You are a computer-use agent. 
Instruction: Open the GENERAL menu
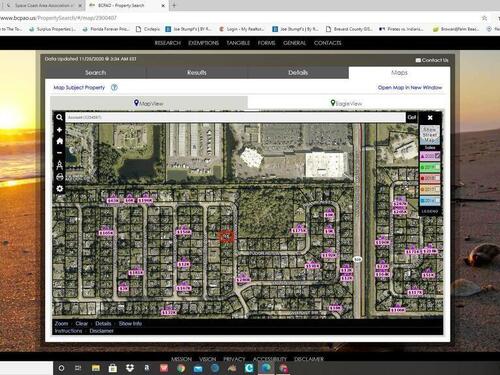(x=294, y=43)
